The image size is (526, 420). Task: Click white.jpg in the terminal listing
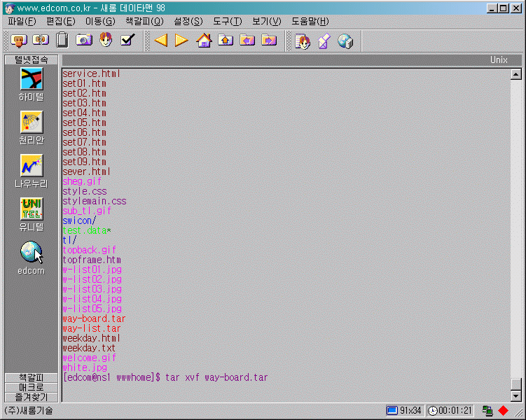85,367
